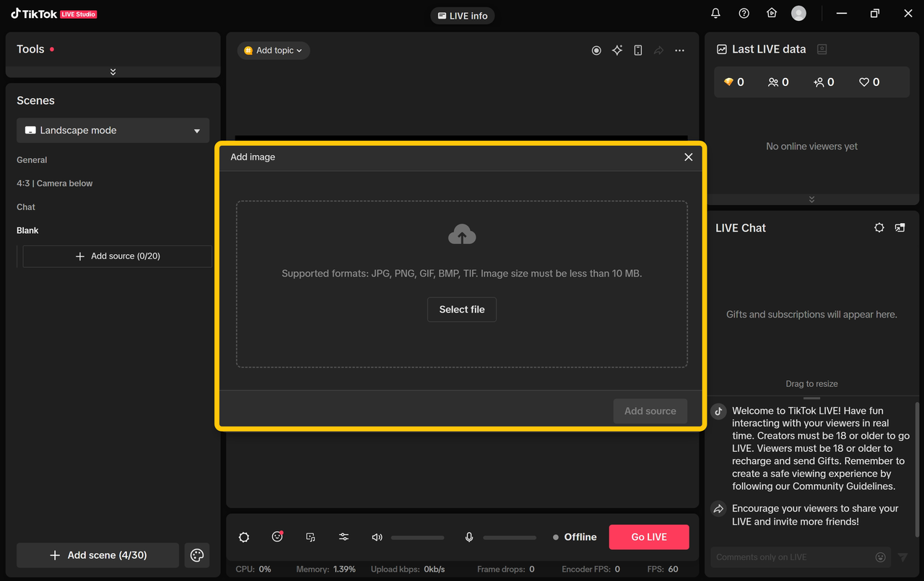Mute the microphone icon
The image size is (924, 581).
click(469, 537)
